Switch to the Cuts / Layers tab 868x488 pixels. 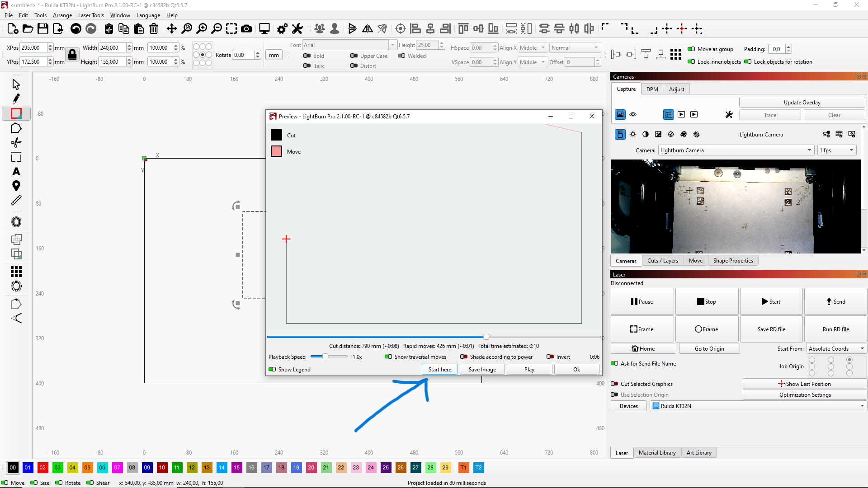tap(662, 261)
